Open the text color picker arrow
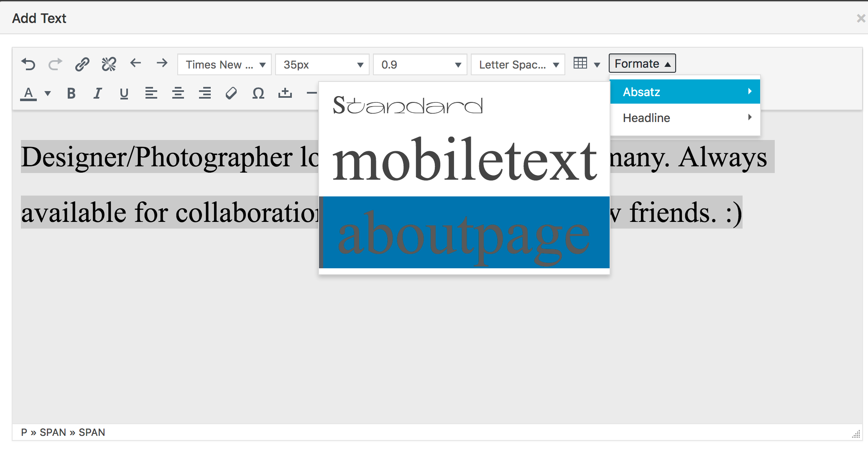Image resolution: width=868 pixels, height=453 pixels. [48, 93]
